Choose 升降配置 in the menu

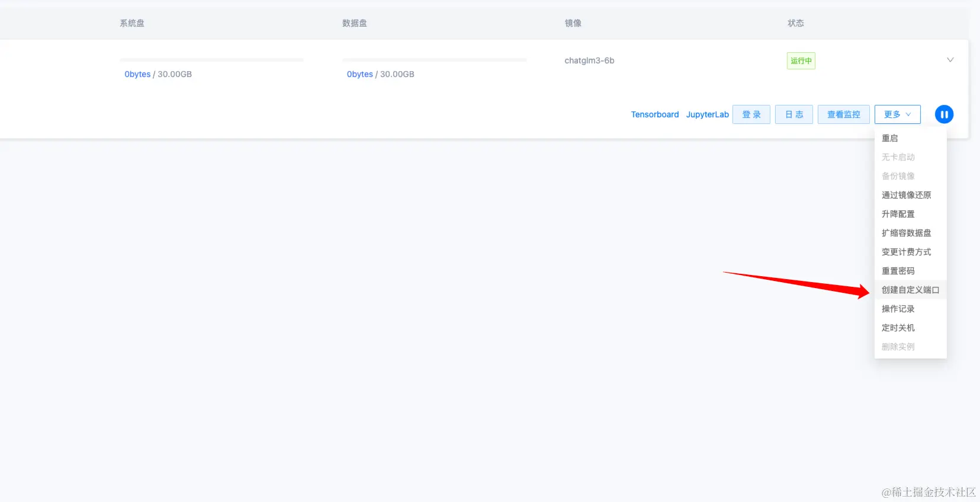[x=911, y=214]
